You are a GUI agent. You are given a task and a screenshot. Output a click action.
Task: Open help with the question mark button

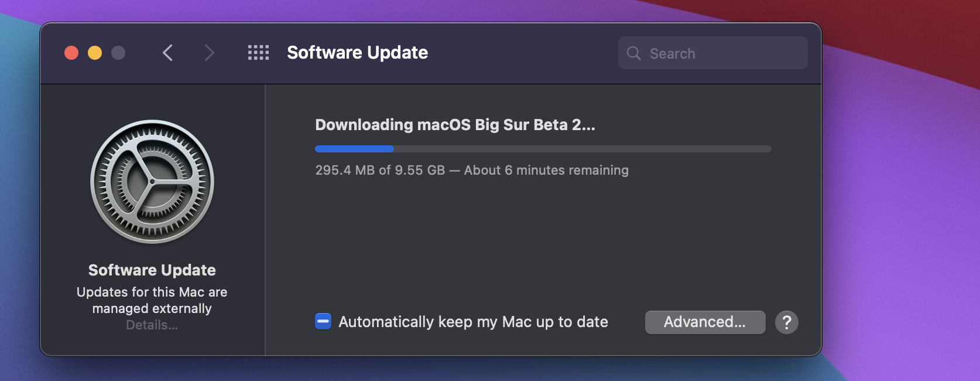pos(787,322)
